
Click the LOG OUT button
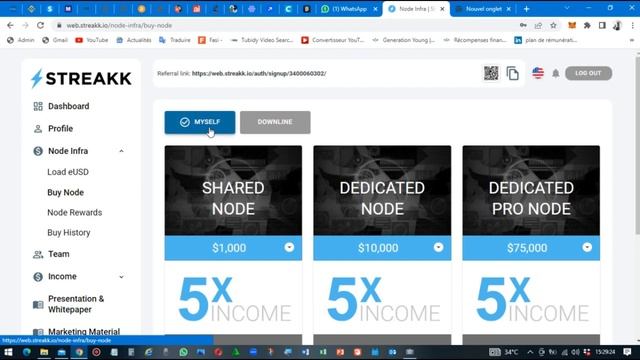click(x=588, y=73)
